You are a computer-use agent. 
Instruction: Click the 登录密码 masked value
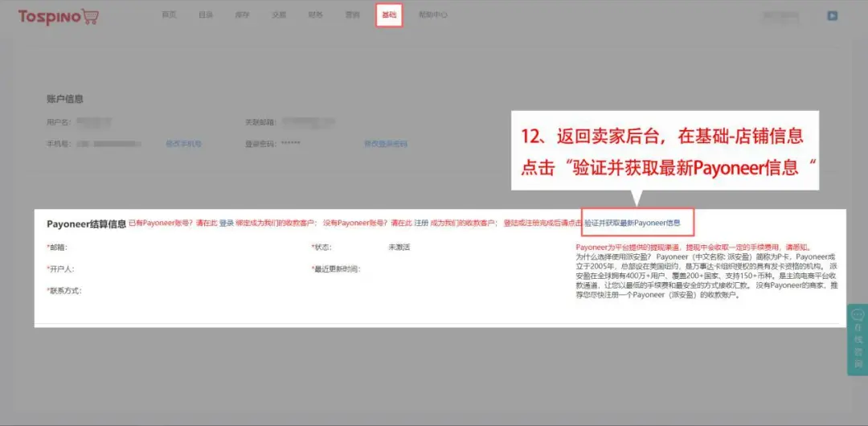coord(291,144)
